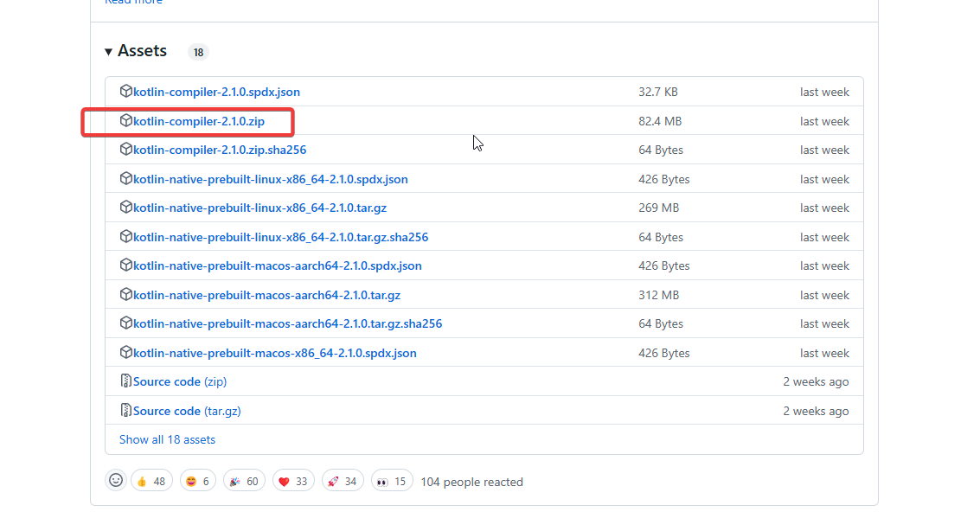Show all 18 assets
Image resolution: width=980 pixels, height=531 pixels.
coord(167,440)
